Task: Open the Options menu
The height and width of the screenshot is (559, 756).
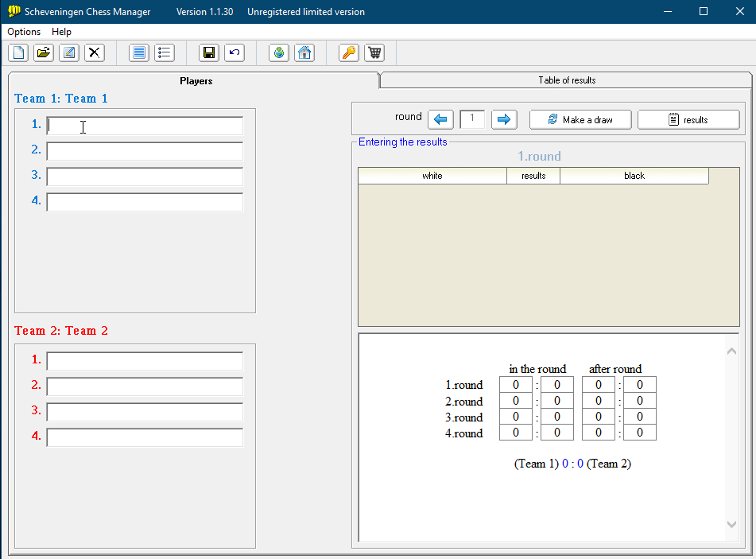Action: tap(24, 32)
